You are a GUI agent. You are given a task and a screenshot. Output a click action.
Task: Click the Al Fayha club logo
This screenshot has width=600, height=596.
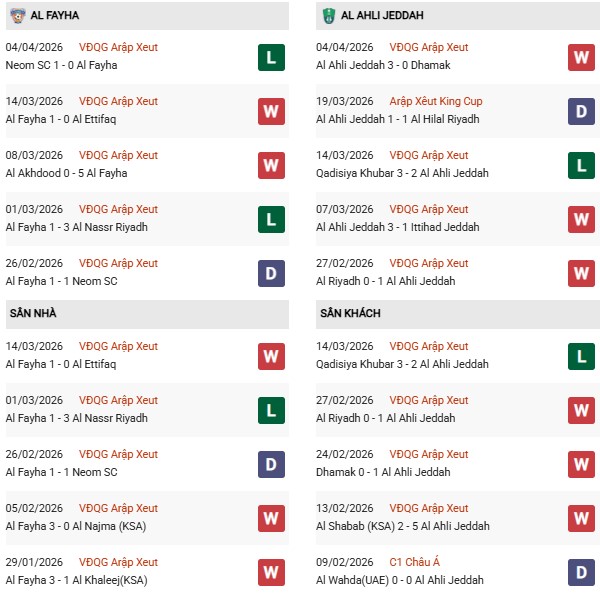click(x=17, y=15)
